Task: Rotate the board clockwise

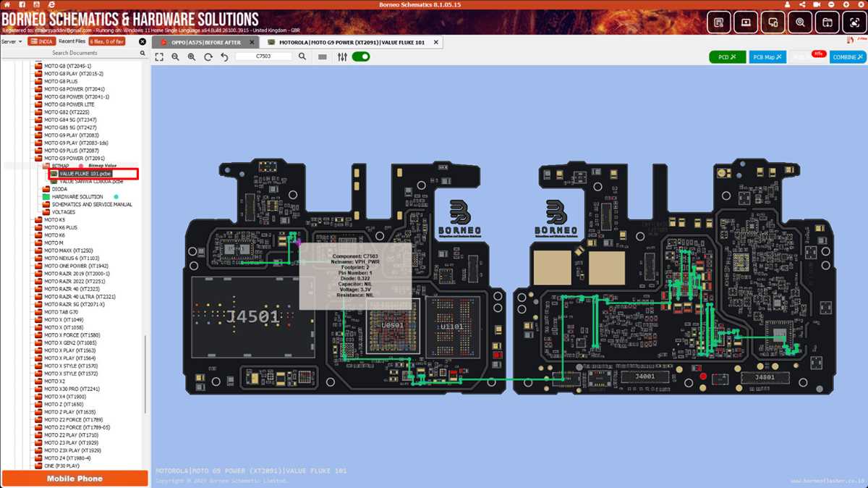Action: pos(208,56)
